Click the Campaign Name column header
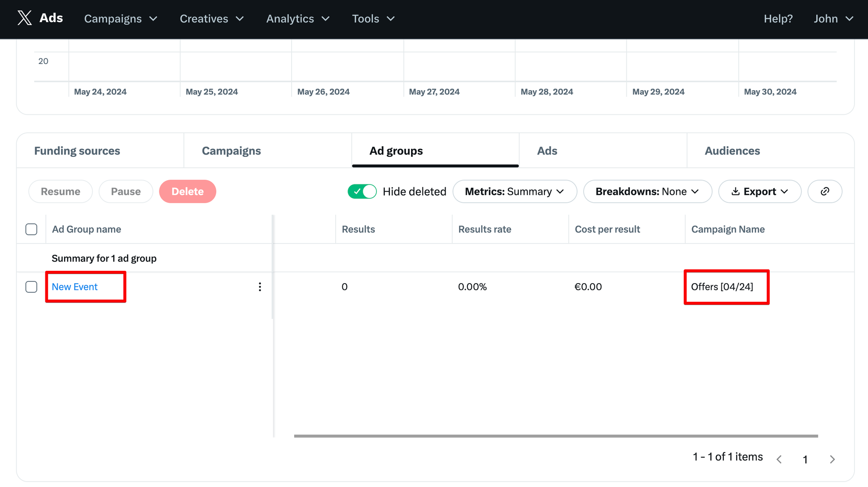 [x=728, y=229]
